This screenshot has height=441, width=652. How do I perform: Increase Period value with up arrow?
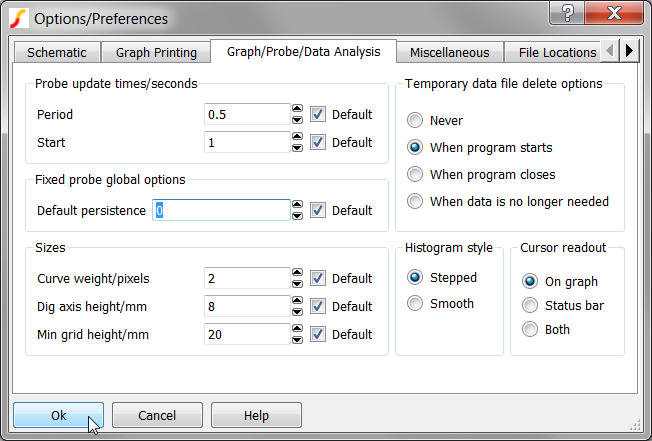(297, 109)
